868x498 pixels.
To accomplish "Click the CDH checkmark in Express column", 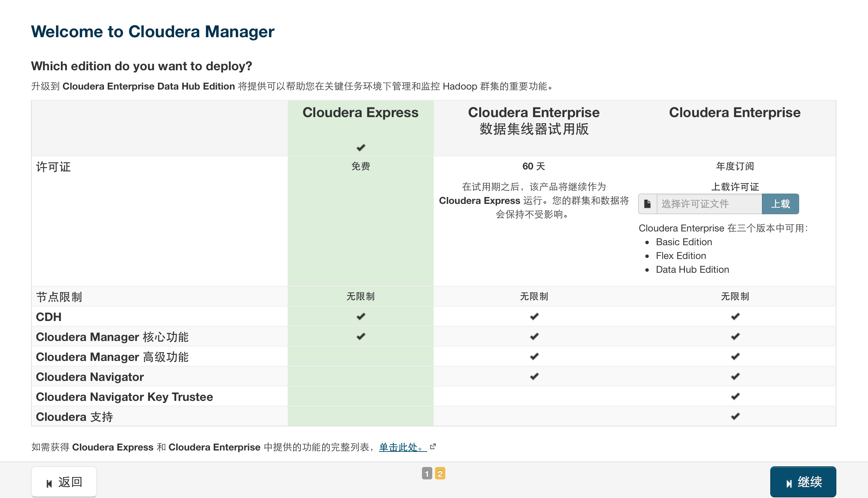I will 361,317.
